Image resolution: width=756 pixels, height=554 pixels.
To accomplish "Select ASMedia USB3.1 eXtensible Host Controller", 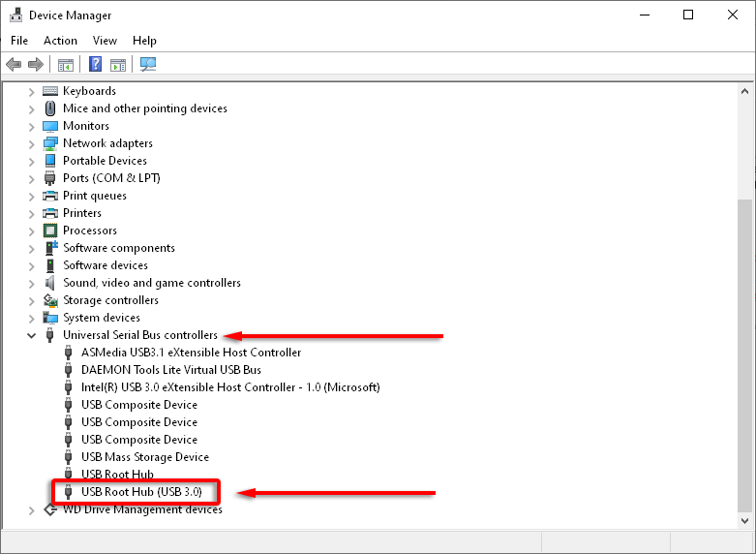I will (191, 353).
